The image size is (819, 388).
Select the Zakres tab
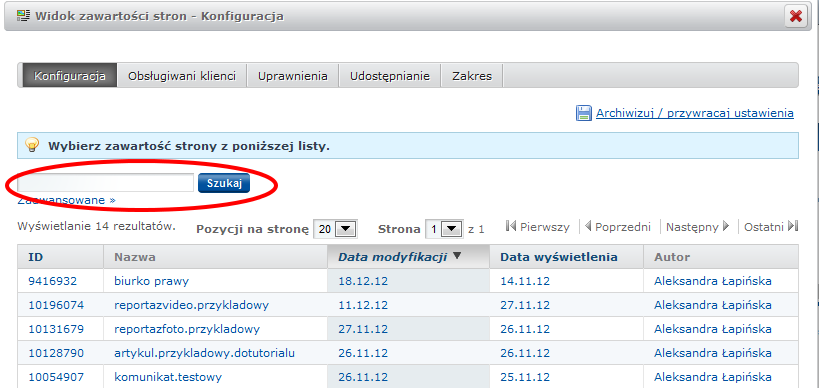click(472, 76)
